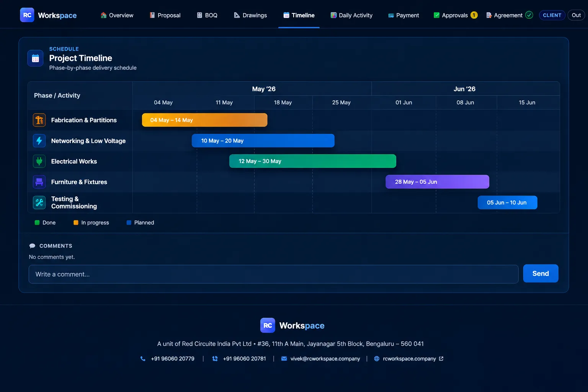This screenshot has width=588, height=392.
Task: Click the Agreement document icon
Action: click(489, 15)
